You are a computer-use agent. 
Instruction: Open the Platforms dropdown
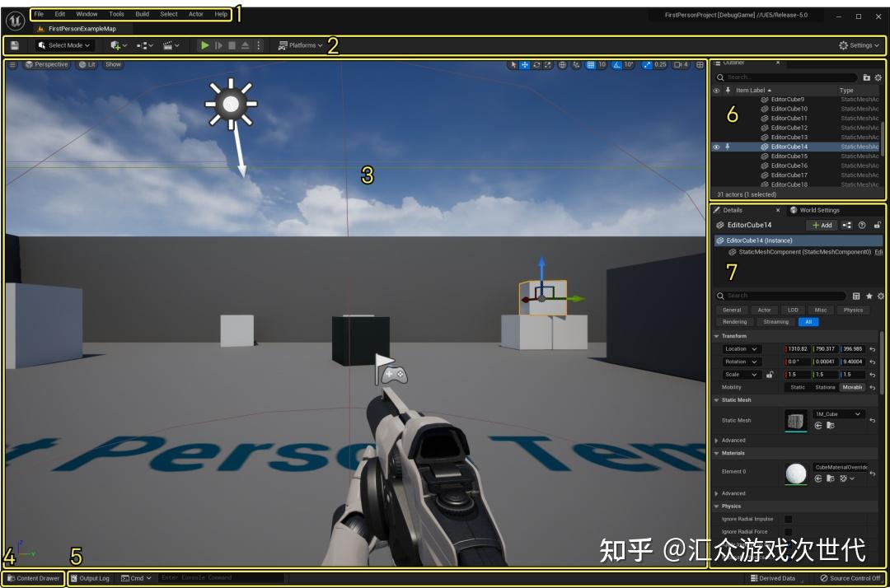click(x=298, y=45)
